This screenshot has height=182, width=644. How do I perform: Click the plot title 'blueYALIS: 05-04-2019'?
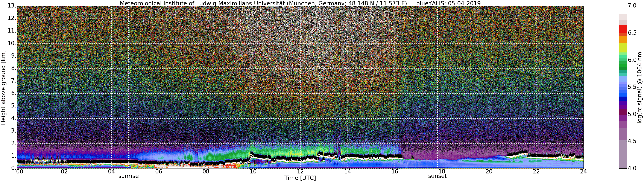click(448, 3)
